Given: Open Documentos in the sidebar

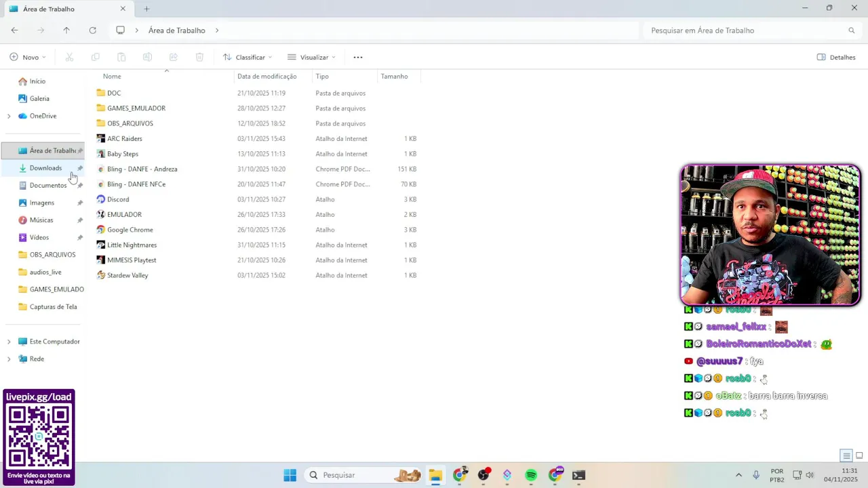Looking at the screenshot, I should [48, 186].
